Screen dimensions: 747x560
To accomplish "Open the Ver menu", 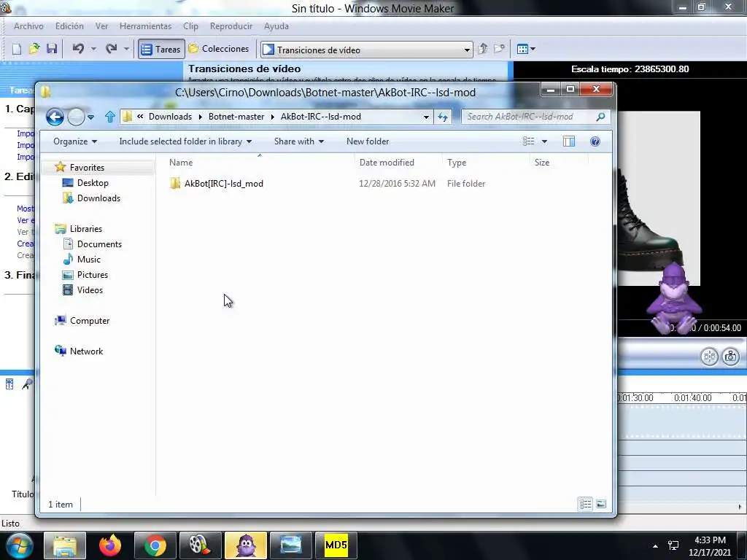I will tap(101, 26).
